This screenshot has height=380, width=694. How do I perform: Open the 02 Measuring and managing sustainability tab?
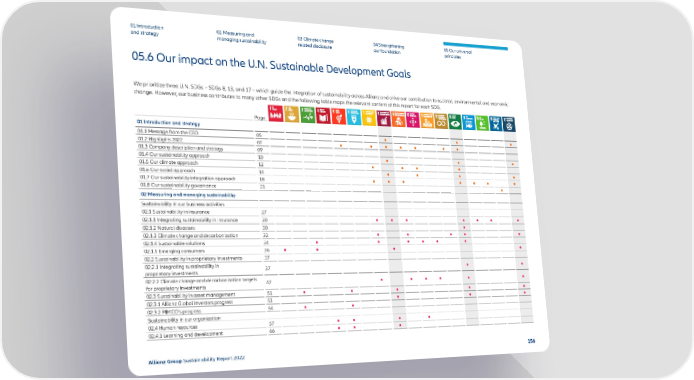[x=241, y=37]
